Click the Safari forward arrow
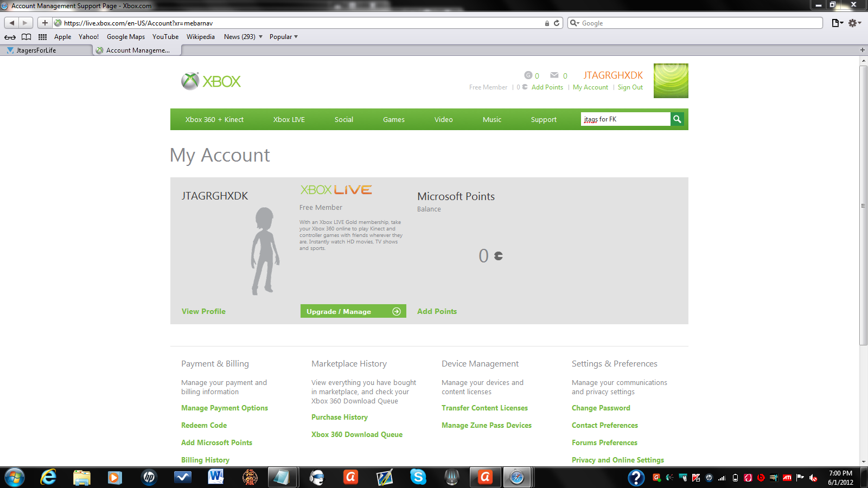Viewport: 868px width, 488px height. (25, 23)
